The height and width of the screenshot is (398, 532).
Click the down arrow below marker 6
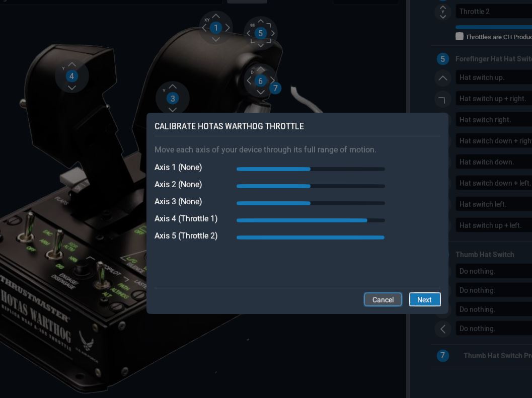[260, 92]
